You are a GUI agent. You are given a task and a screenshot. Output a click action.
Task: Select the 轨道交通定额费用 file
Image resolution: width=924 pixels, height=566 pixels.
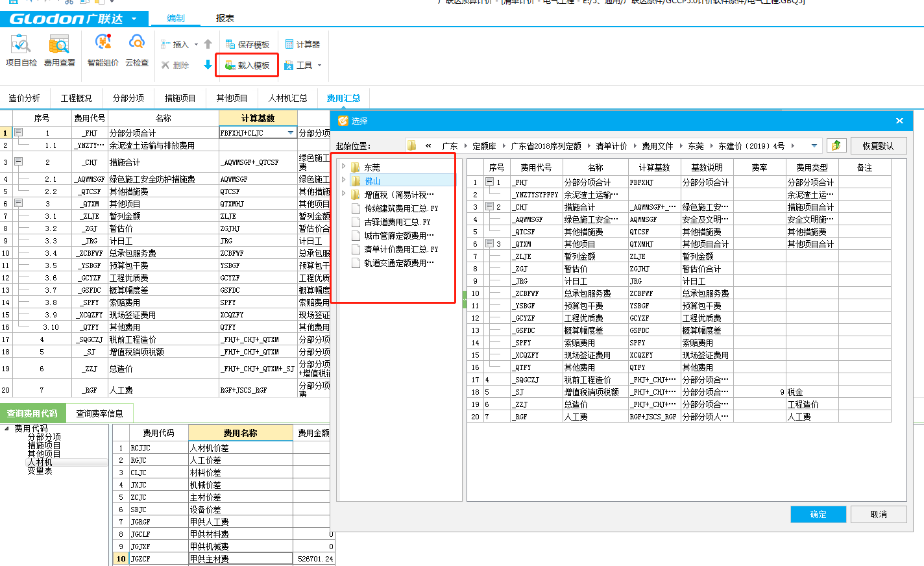tap(399, 263)
